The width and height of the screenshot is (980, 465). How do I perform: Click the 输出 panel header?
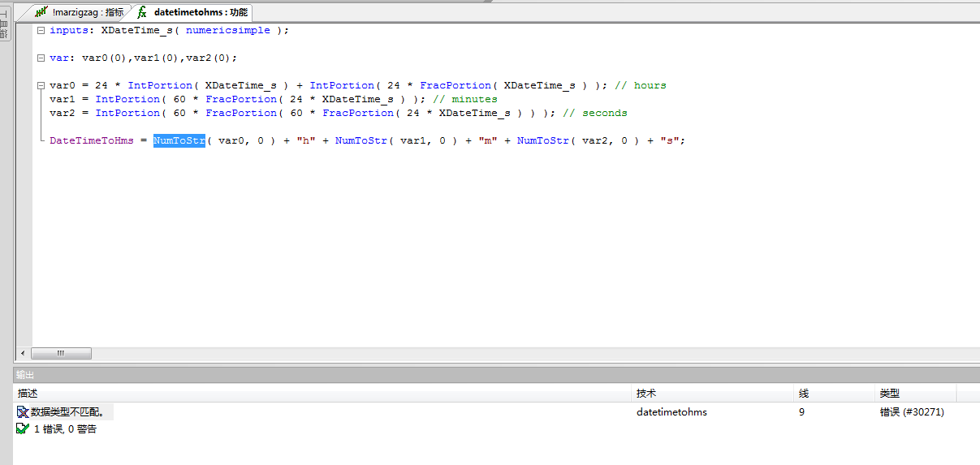(x=496, y=375)
